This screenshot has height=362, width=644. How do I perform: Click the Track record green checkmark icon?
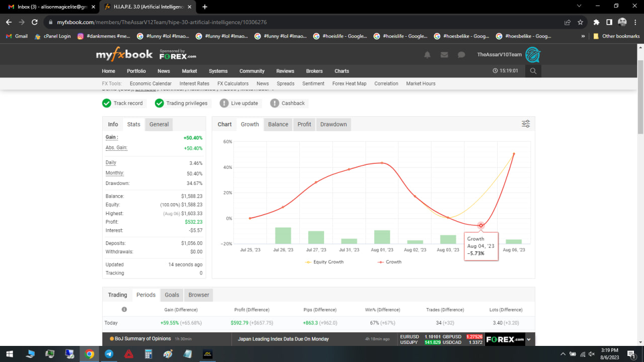point(107,103)
